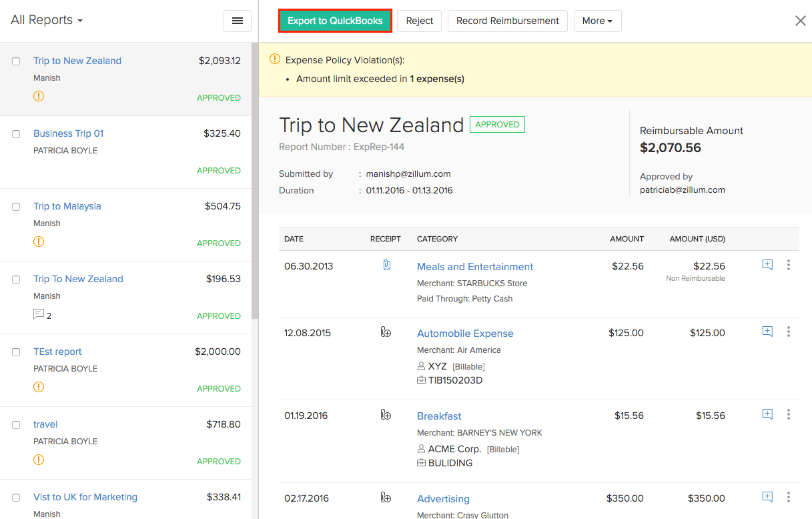Attach a receipt to the Breakfast expense
This screenshot has width=812, height=519.
[386, 414]
